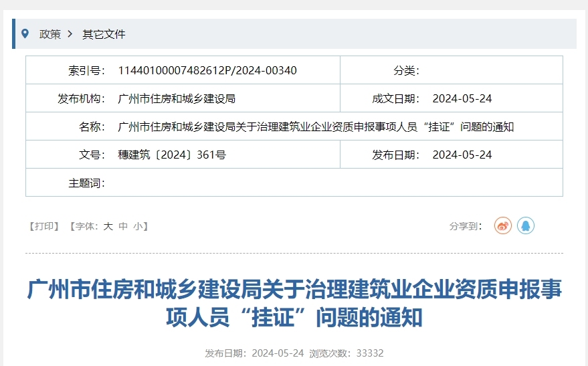Set font size to 中

123,226
